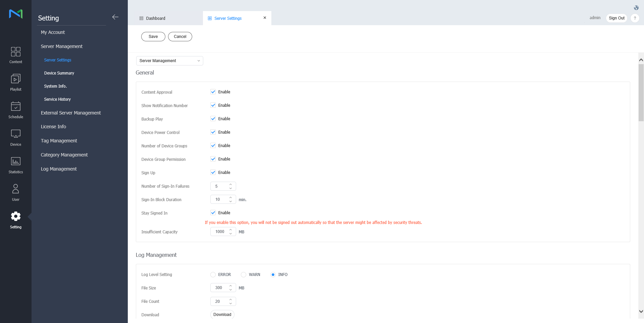Open the Playlist sidebar icon
The image size is (644, 323).
tap(16, 79)
